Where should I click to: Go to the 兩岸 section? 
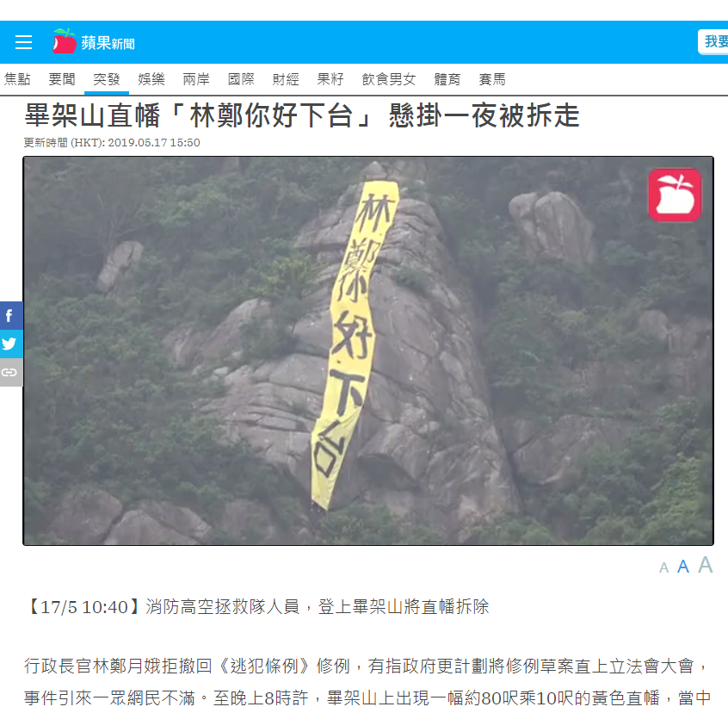point(196,79)
